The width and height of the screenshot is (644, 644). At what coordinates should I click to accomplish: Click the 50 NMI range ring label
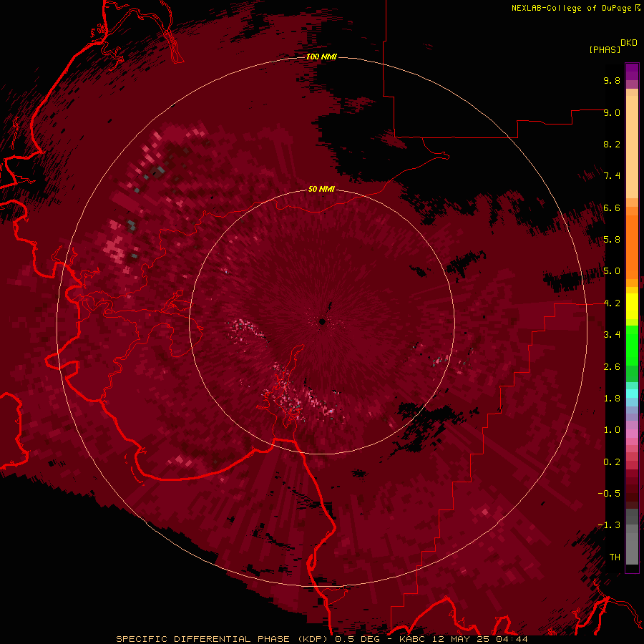[321, 189]
